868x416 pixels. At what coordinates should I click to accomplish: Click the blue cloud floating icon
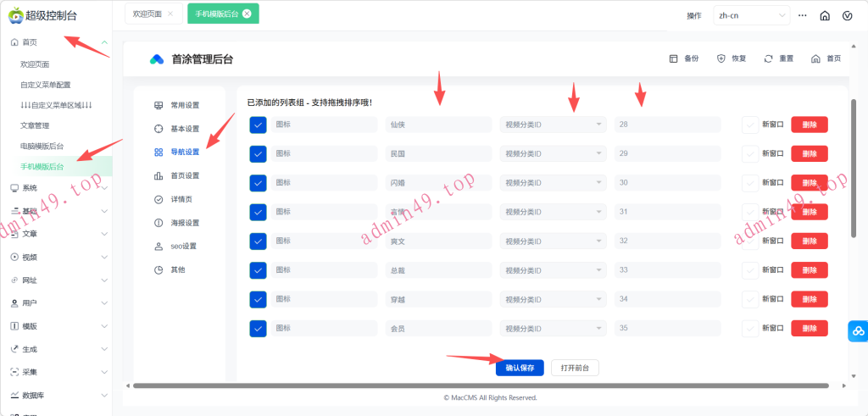tap(858, 331)
